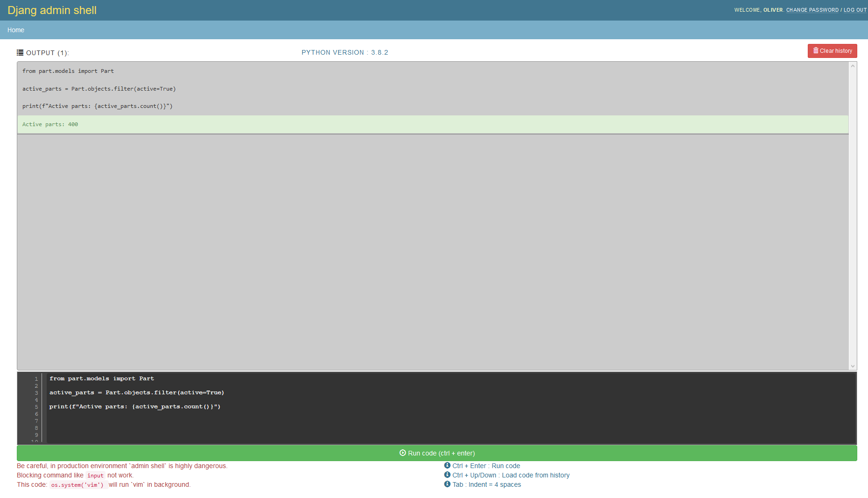Click the Python Version 3.8.2 label

(345, 52)
